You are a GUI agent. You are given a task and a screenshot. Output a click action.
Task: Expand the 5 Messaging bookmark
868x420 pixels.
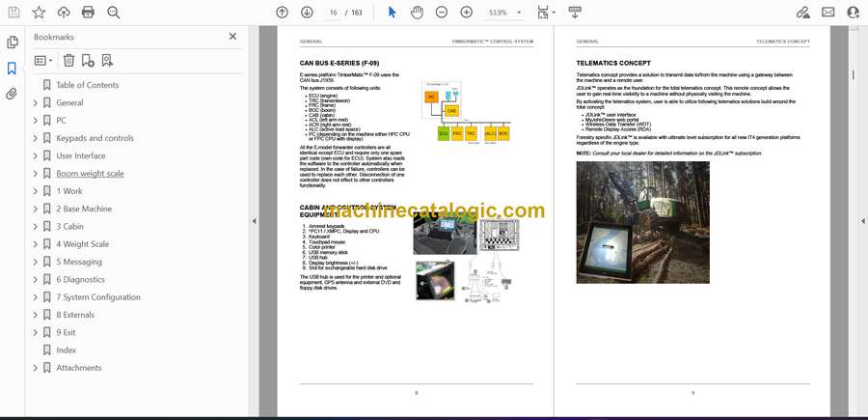[x=36, y=262]
